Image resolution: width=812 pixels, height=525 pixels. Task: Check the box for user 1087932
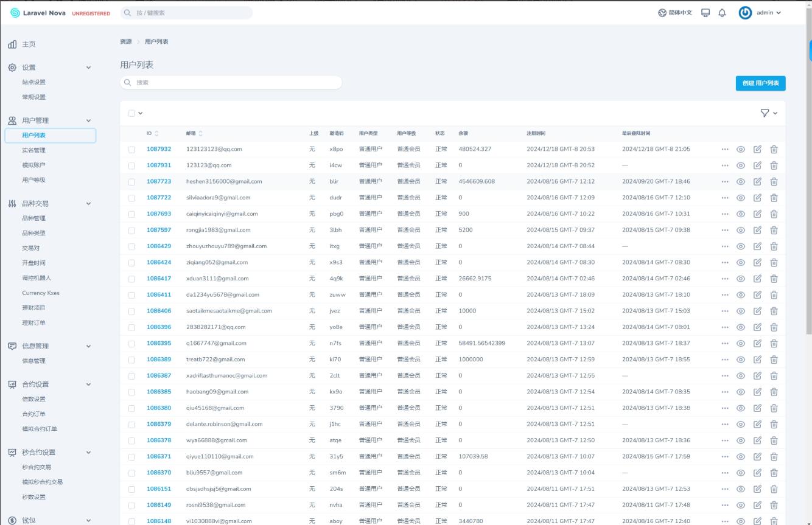[131, 149]
